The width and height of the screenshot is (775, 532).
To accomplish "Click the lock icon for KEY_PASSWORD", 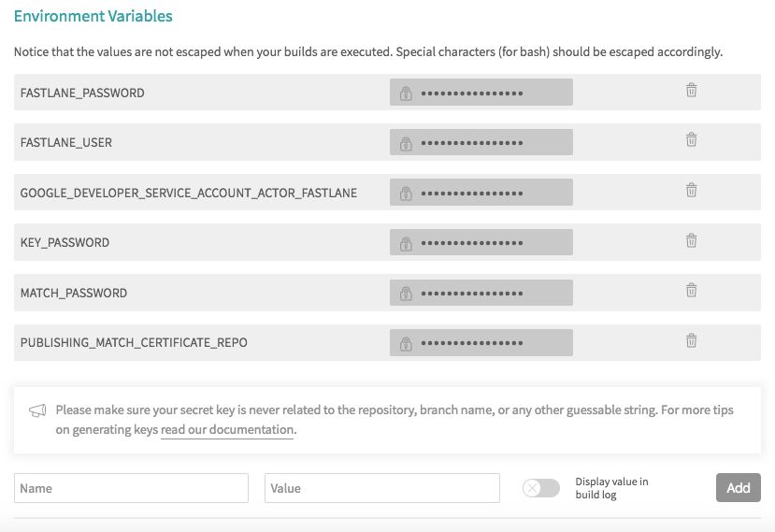I will tap(406, 243).
